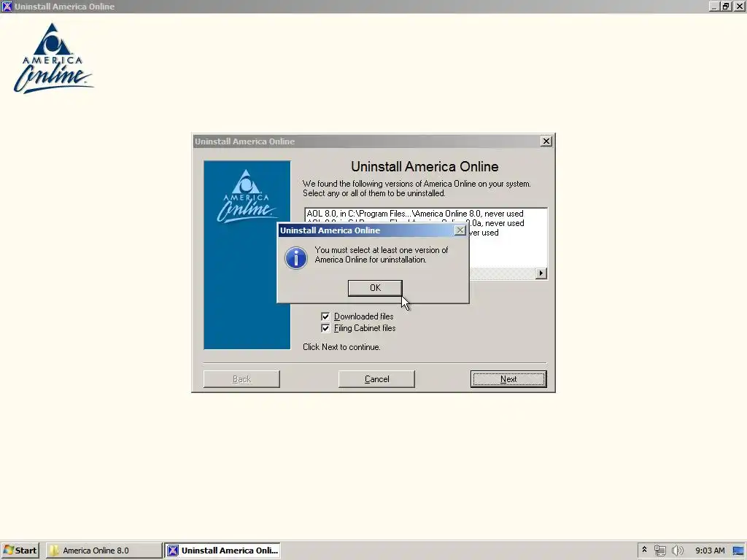Viewport: 747px width, 560px height.
Task: Click the blue information icon in message box
Action: 296,257
